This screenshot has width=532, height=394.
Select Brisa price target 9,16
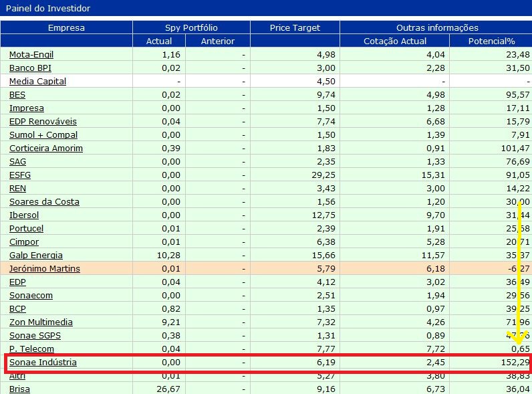tap(326, 389)
